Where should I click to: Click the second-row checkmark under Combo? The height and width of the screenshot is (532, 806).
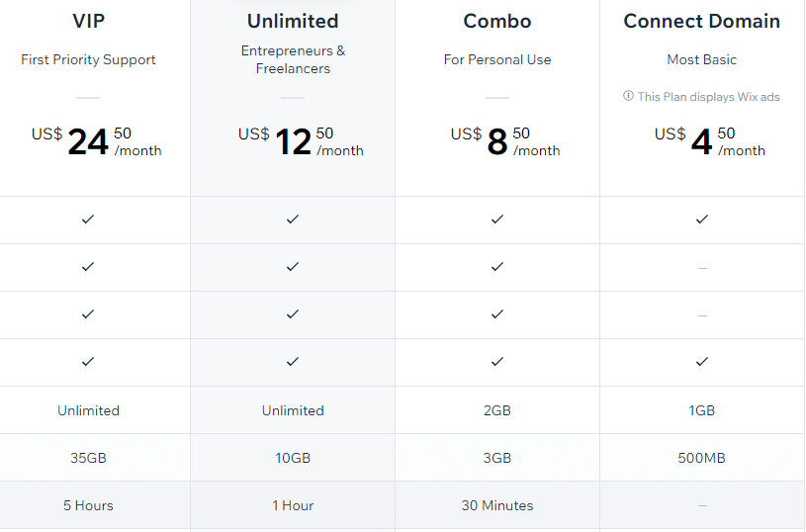pyautogui.click(x=497, y=267)
